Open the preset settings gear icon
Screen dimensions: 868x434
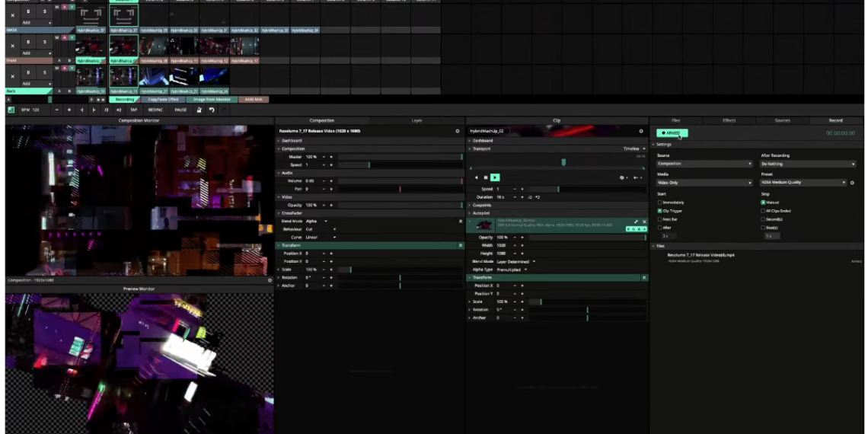(852, 183)
